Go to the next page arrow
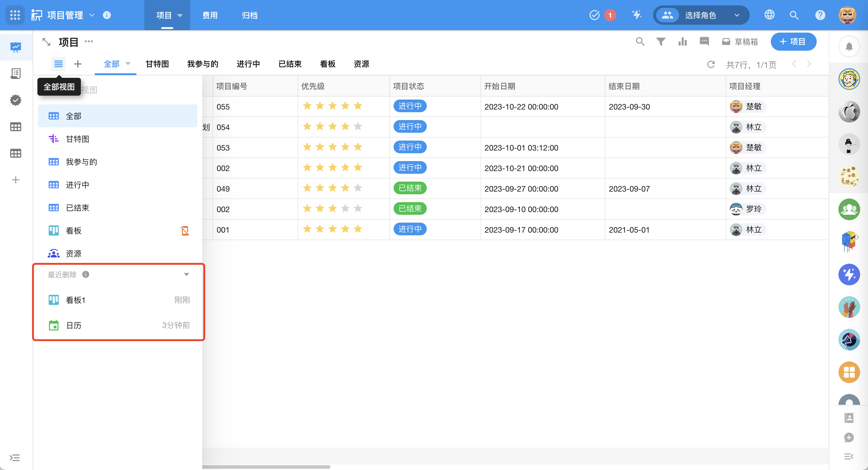The width and height of the screenshot is (868, 470). coord(809,64)
